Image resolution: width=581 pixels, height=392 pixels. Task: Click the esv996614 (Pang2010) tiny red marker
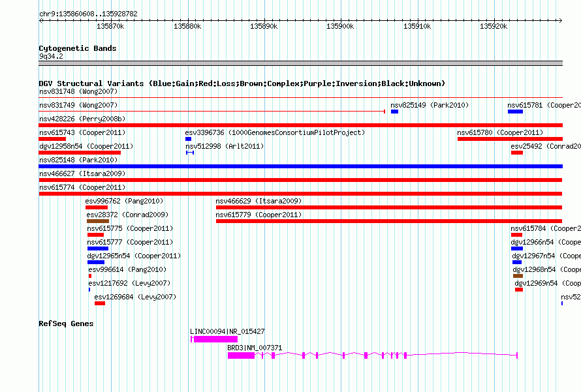pos(90,276)
